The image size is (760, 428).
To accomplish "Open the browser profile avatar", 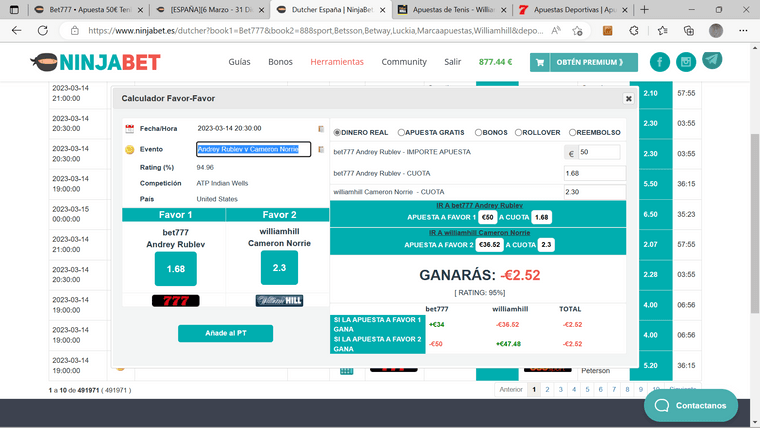I will click(716, 31).
